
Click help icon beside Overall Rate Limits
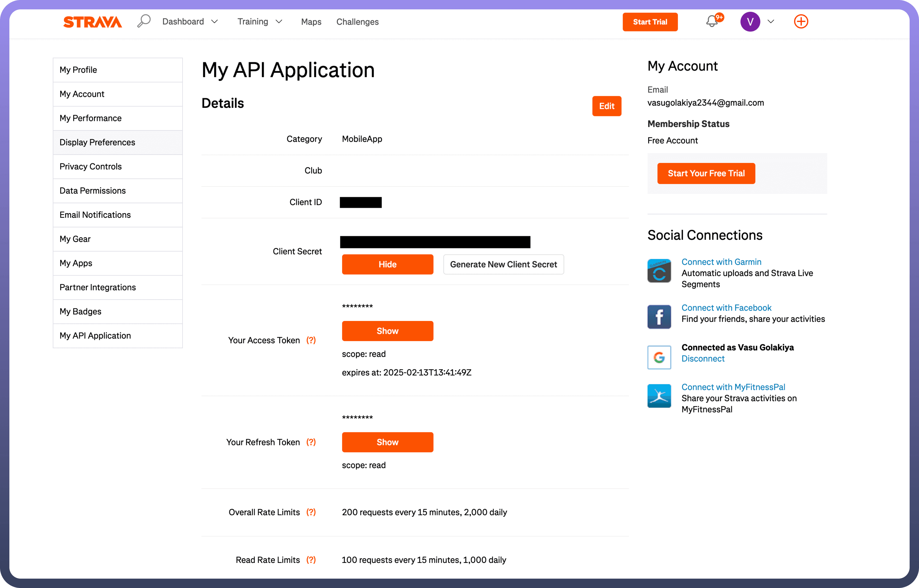point(311,512)
